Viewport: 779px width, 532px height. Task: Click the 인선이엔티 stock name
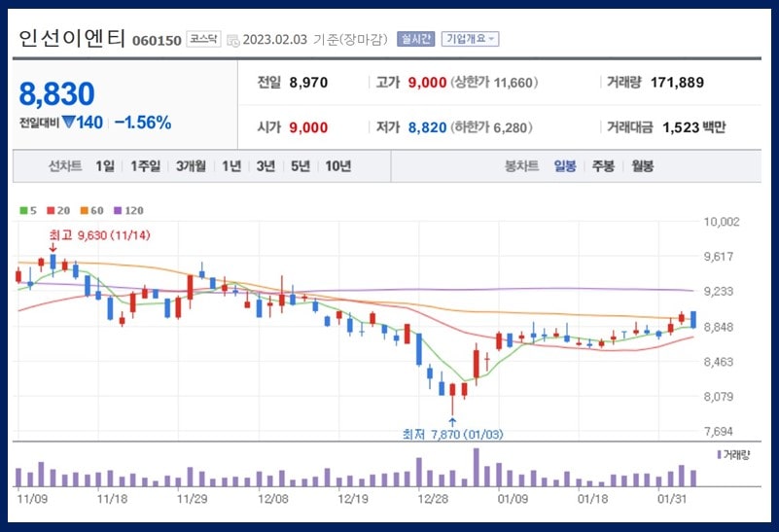click(x=72, y=38)
